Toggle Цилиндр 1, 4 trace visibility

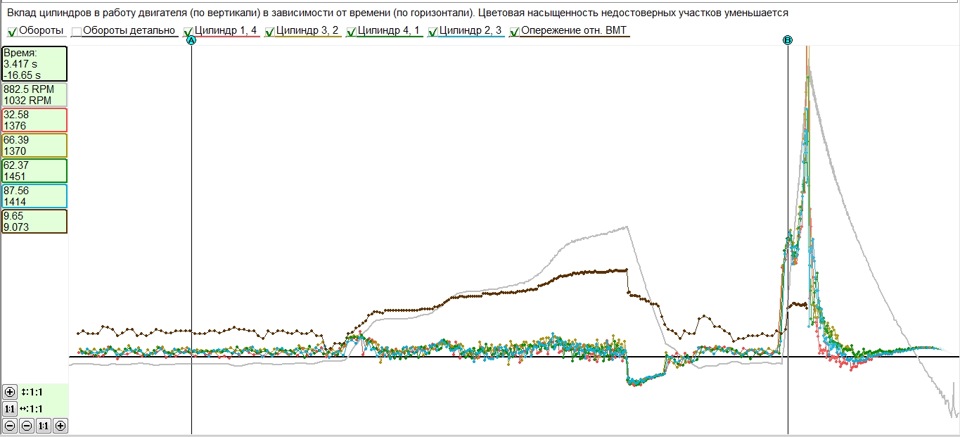pyautogui.click(x=189, y=31)
